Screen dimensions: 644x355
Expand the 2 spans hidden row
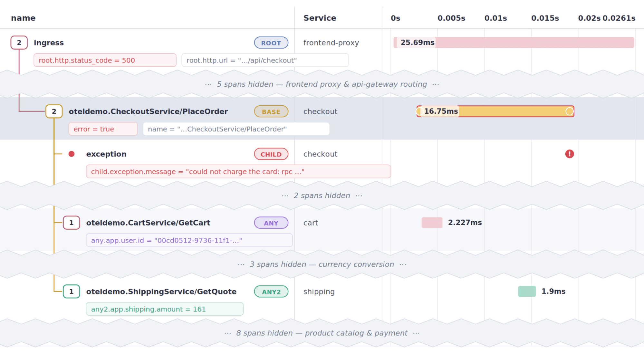(322, 196)
